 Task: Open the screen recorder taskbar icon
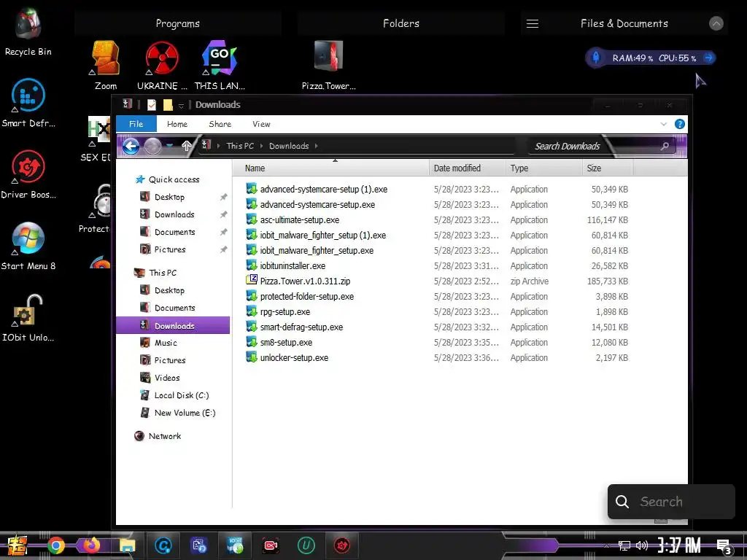(x=271, y=545)
